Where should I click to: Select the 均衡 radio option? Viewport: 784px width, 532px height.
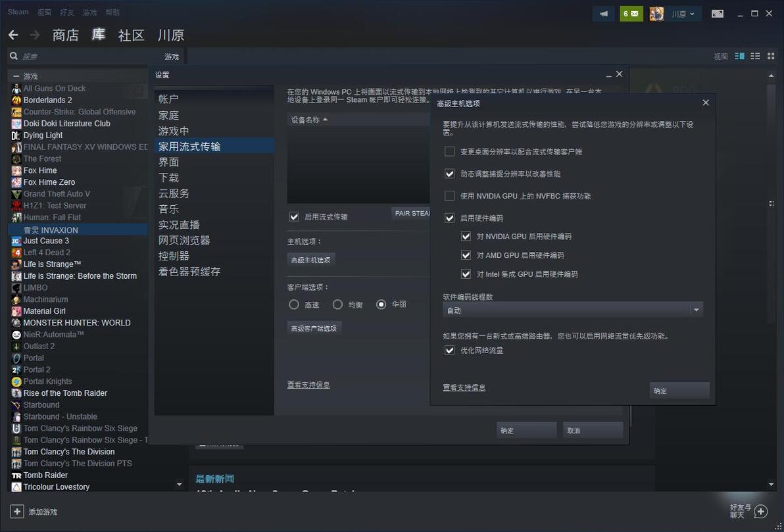tap(337, 304)
